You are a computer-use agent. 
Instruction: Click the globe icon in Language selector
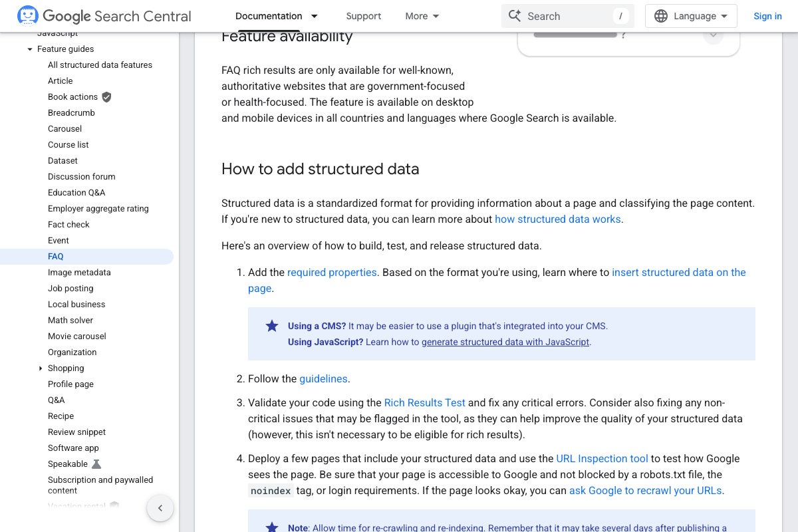(660, 16)
